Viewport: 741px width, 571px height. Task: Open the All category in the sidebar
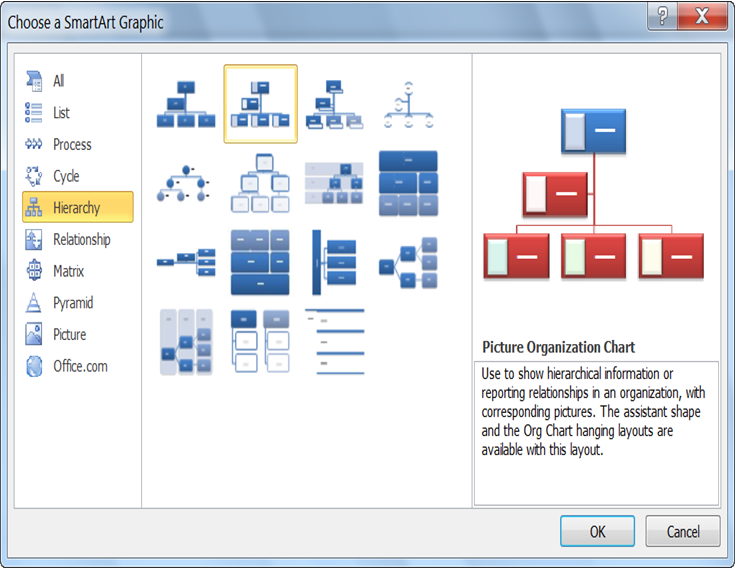point(59,81)
